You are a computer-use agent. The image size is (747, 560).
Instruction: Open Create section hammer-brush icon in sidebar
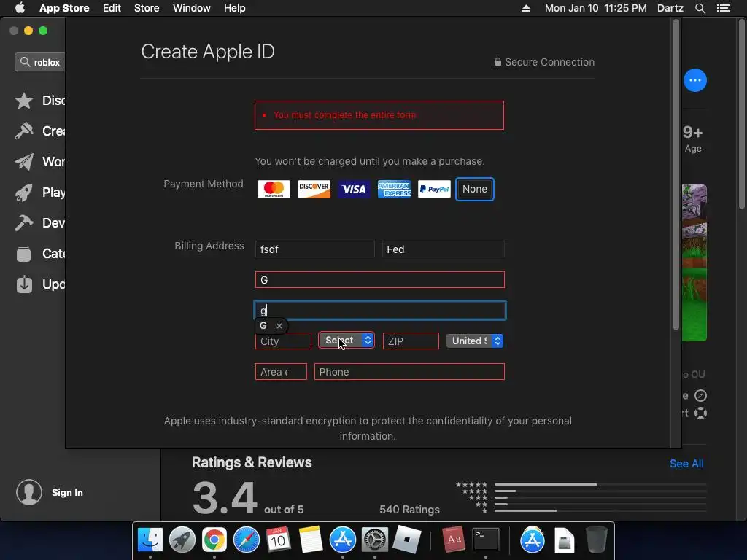tap(24, 131)
